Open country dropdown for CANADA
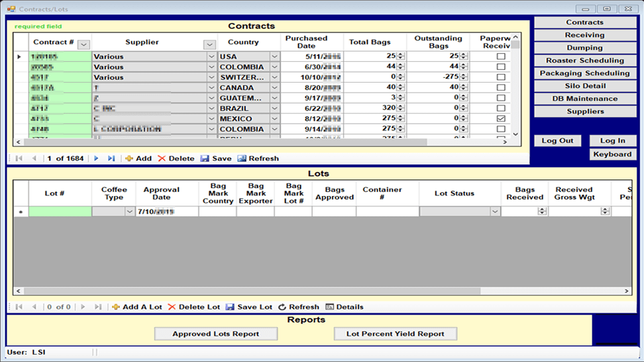The image size is (644, 362). coord(275,87)
